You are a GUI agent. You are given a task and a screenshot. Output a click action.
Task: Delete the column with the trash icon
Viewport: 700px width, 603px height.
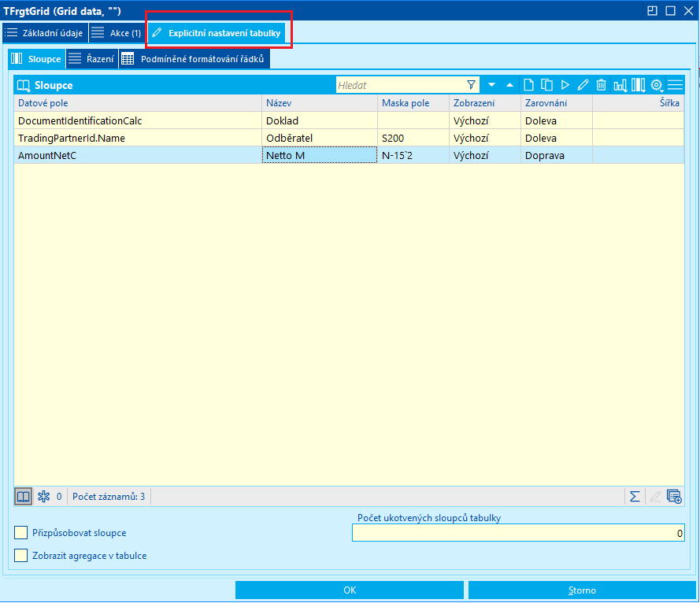coord(602,85)
